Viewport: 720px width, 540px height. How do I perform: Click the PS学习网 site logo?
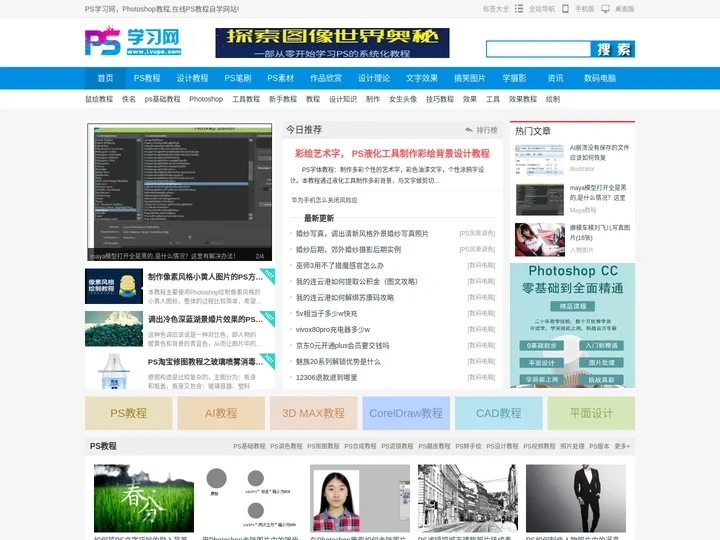pos(133,41)
